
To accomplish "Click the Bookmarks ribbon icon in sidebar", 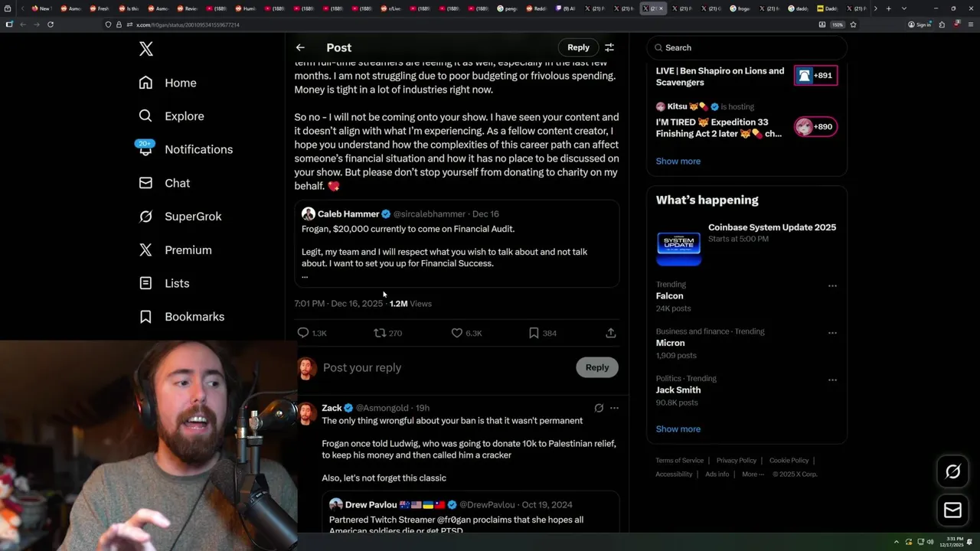I will [x=145, y=317].
